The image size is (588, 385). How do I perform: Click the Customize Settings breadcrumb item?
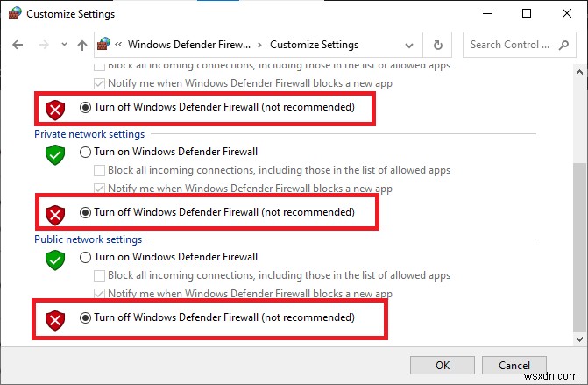[x=314, y=45]
